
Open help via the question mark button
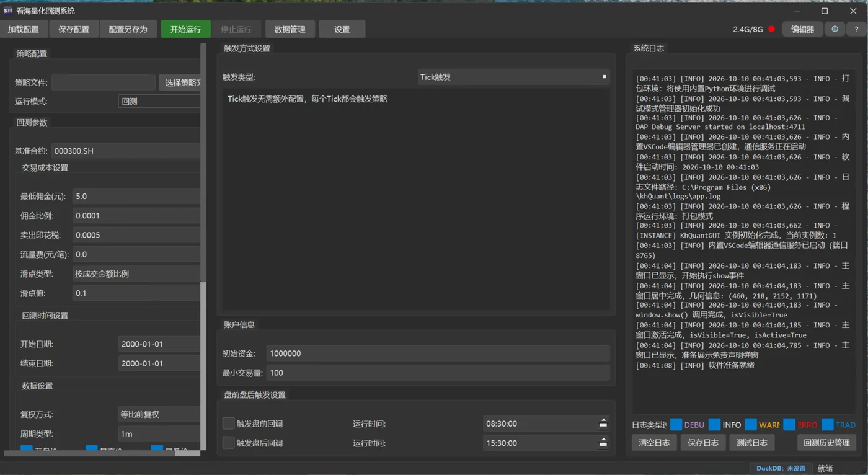[x=856, y=29]
